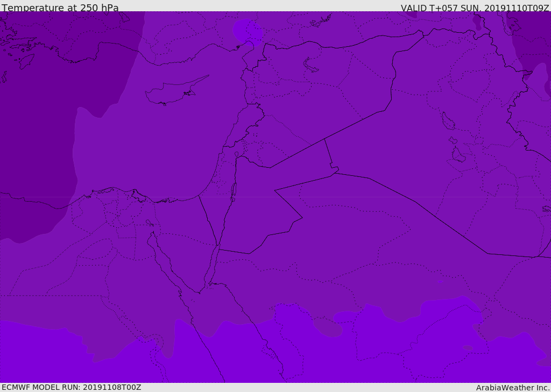
Task: Click the 'ArabiaWeather Inc.' credit text
Action: tap(513, 388)
